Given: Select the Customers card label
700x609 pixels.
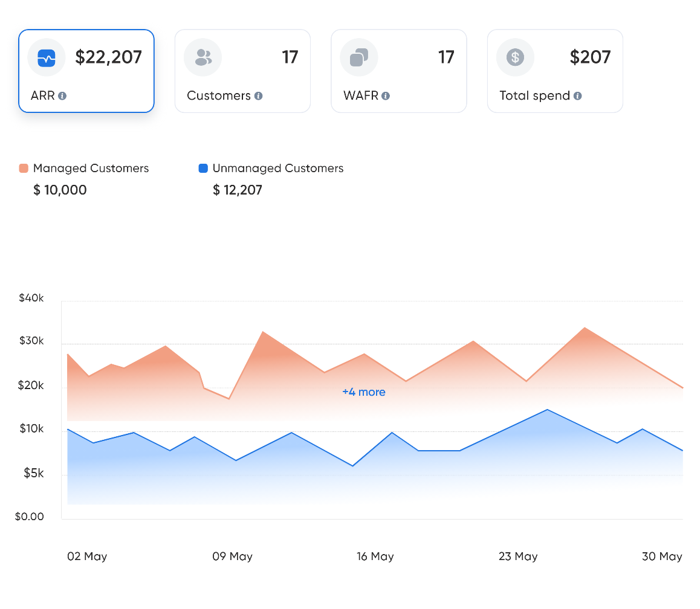Looking at the screenshot, I should pos(219,95).
